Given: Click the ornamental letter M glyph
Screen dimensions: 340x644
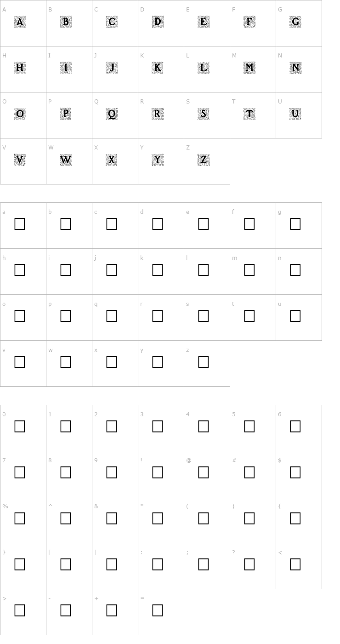Looking at the screenshot, I should coord(249,68).
